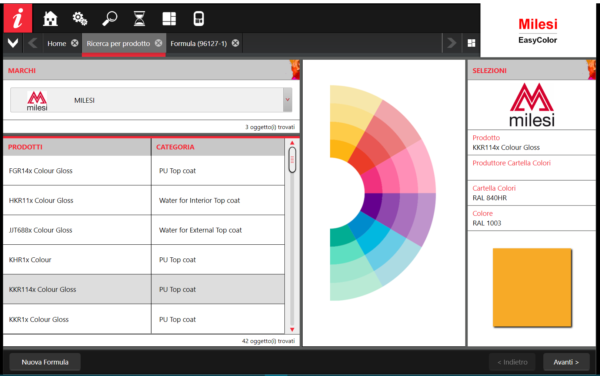Click the PRODOTTI column header
Screen dimensions: 600x376
coord(77,147)
